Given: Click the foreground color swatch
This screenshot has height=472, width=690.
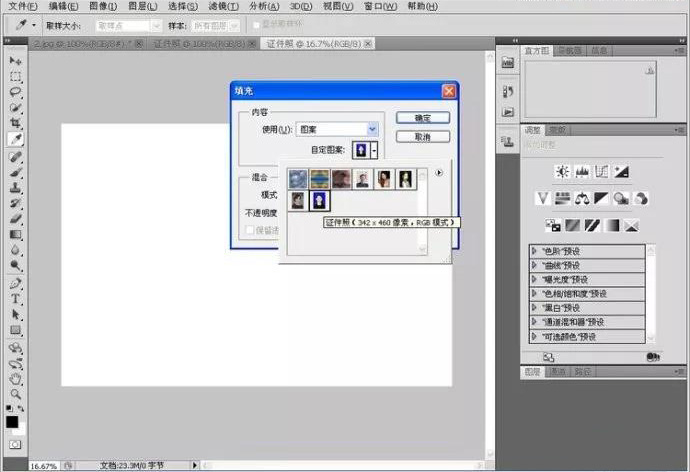Looking at the screenshot, I should (13, 420).
